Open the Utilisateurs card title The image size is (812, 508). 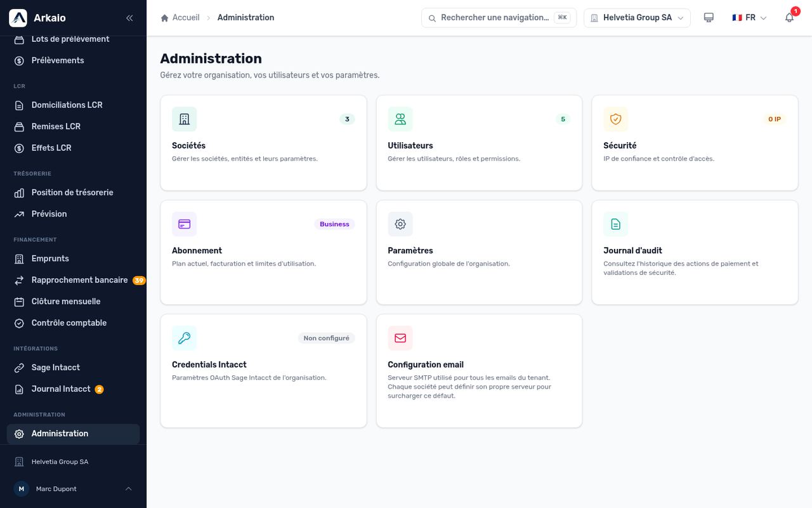[x=410, y=145]
